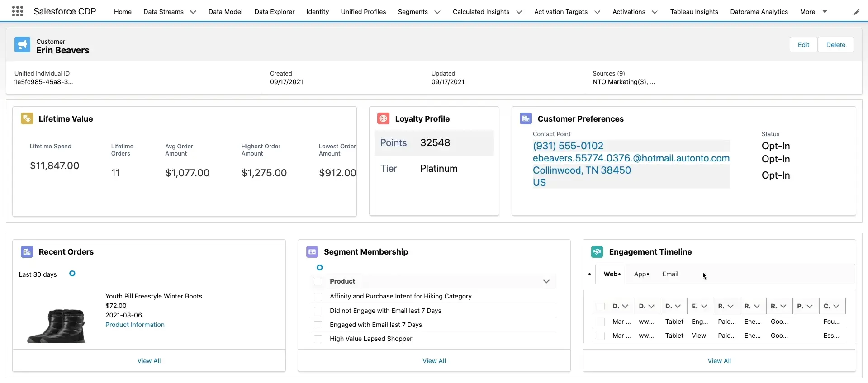
Task: Click the Segment Membership card icon
Action: (312, 252)
